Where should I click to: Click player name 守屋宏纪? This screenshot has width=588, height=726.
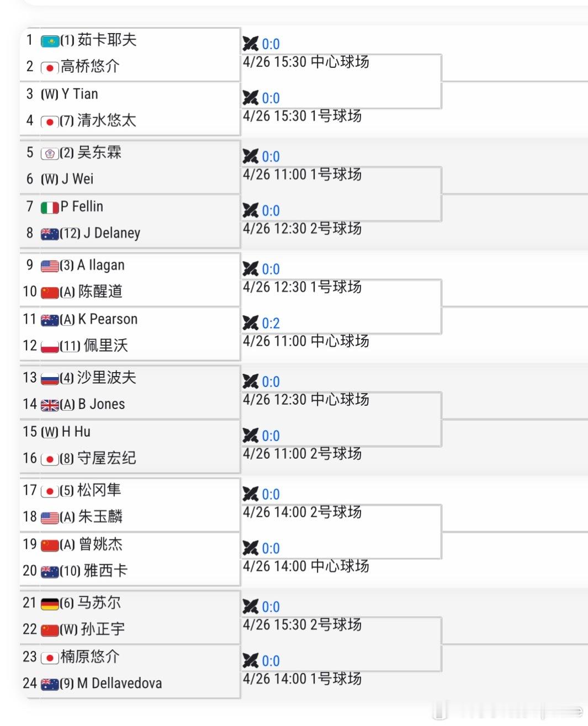pyautogui.click(x=106, y=458)
